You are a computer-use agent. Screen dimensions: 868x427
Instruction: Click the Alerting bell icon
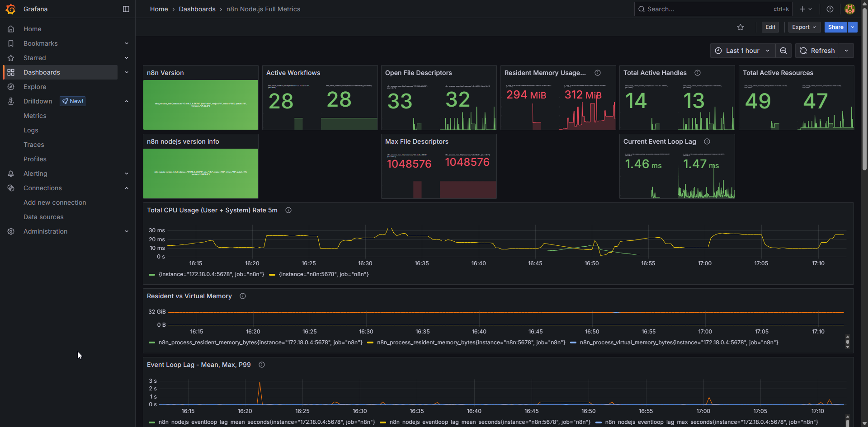(11, 174)
